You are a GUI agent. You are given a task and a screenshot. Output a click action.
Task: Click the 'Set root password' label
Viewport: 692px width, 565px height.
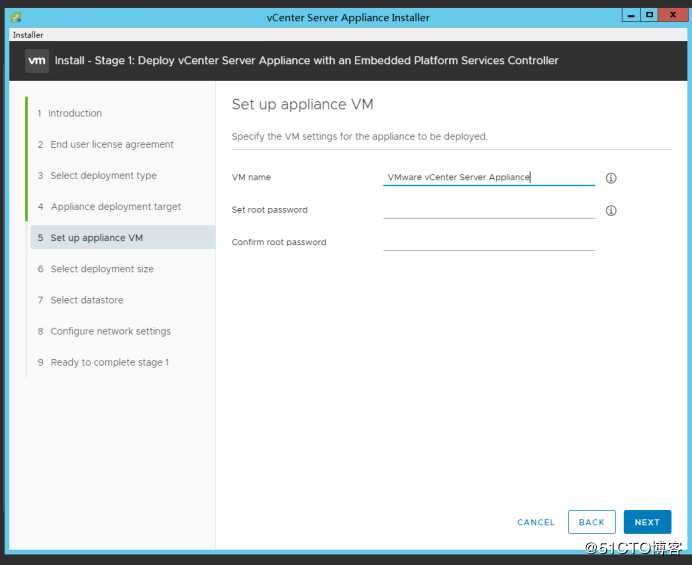tap(269, 210)
